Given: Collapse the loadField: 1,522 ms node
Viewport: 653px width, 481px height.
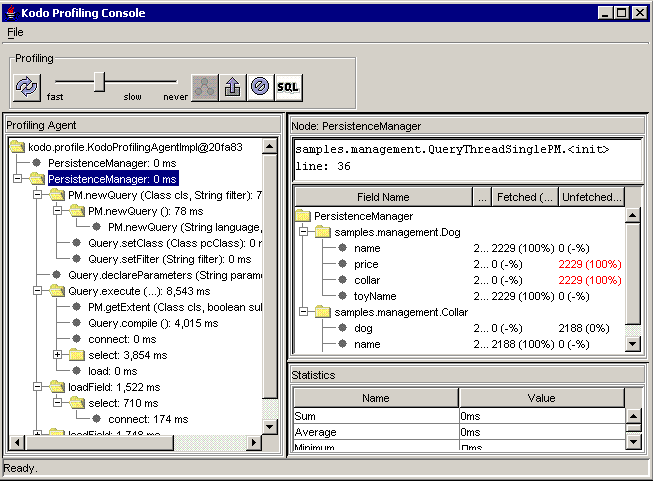Looking at the screenshot, I should (x=38, y=387).
